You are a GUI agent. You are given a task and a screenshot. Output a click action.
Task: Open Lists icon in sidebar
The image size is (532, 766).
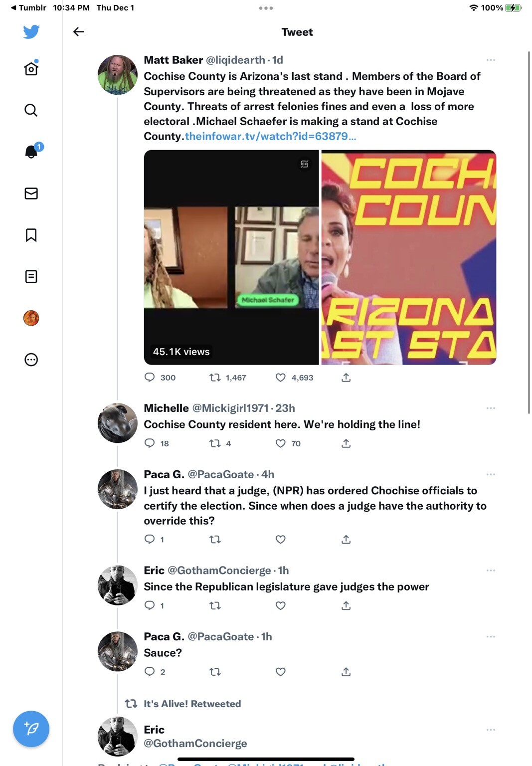[x=31, y=276]
